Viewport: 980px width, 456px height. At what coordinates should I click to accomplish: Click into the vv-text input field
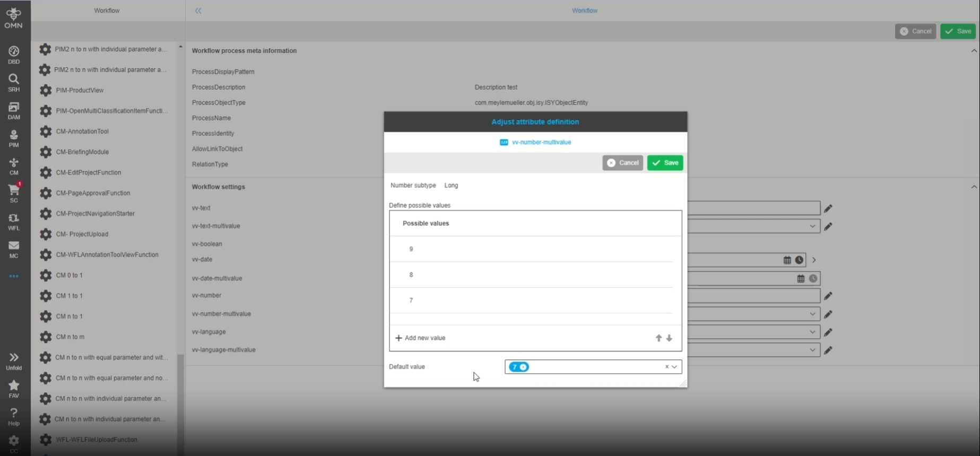[x=754, y=208]
